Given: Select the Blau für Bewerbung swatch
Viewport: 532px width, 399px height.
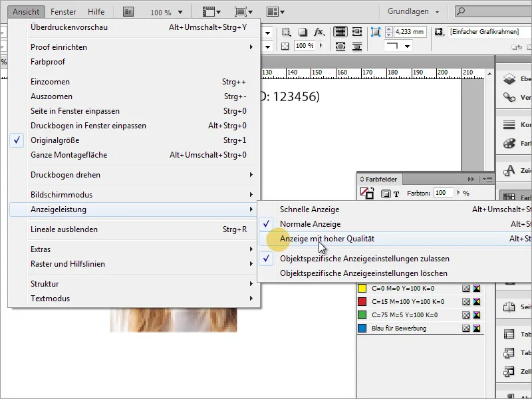Looking at the screenshot, I should (x=421, y=328).
